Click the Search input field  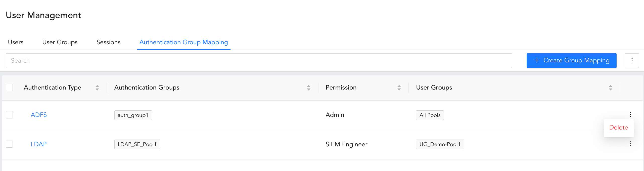pyautogui.click(x=259, y=61)
